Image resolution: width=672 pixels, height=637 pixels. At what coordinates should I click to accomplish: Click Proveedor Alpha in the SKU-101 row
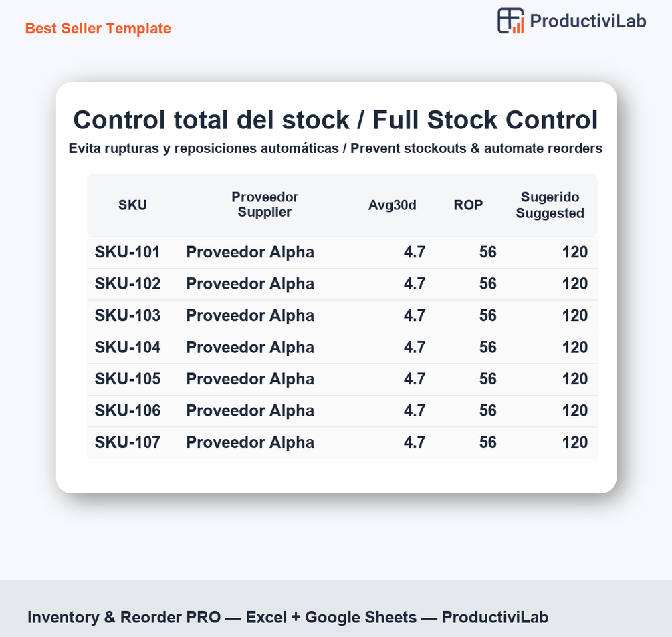(250, 253)
